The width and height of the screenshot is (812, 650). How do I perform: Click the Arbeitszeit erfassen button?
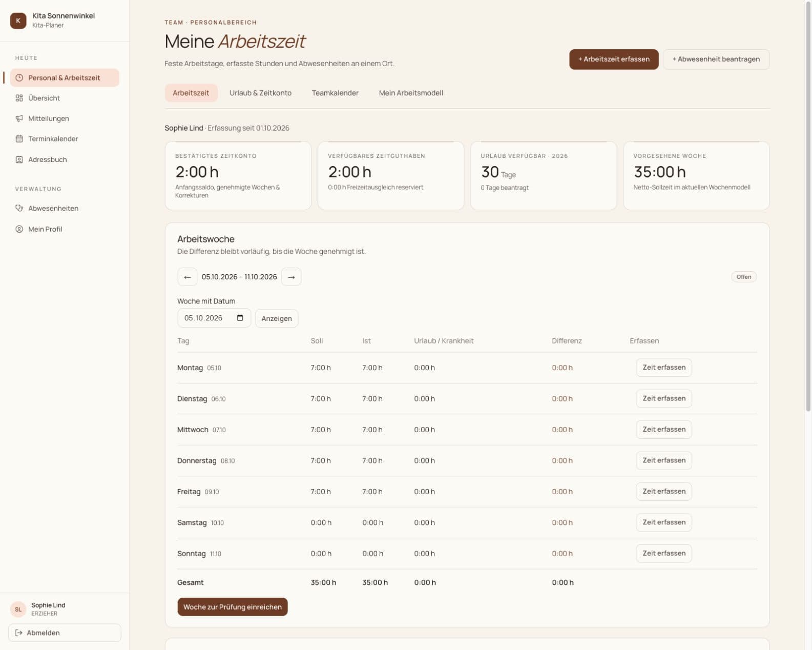pos(614,59)
